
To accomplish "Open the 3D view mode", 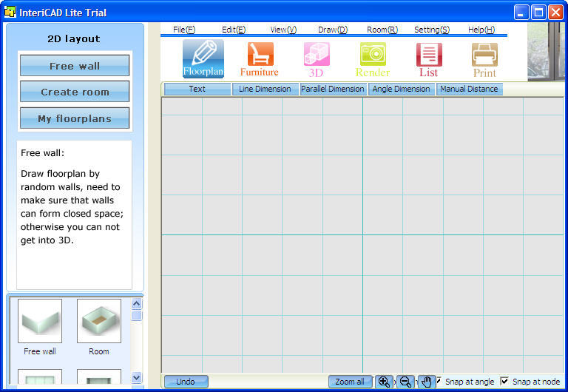I will tap(316, 59).
